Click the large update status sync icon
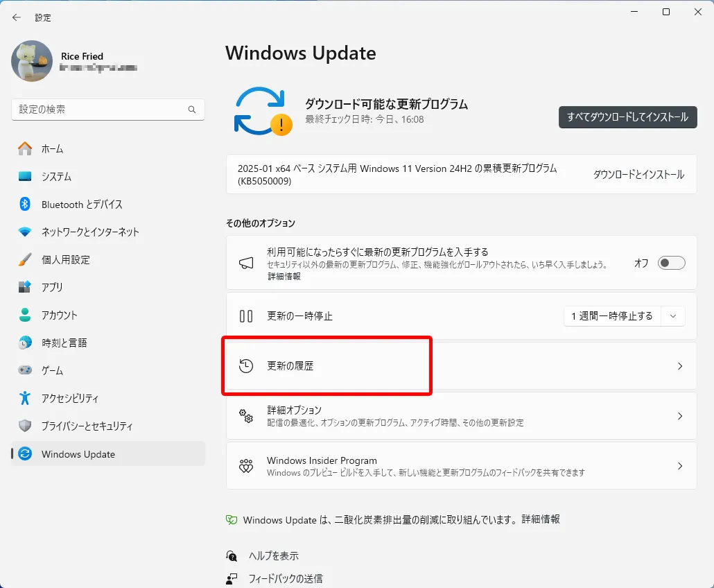714x588 pixels. pos(263,111)
